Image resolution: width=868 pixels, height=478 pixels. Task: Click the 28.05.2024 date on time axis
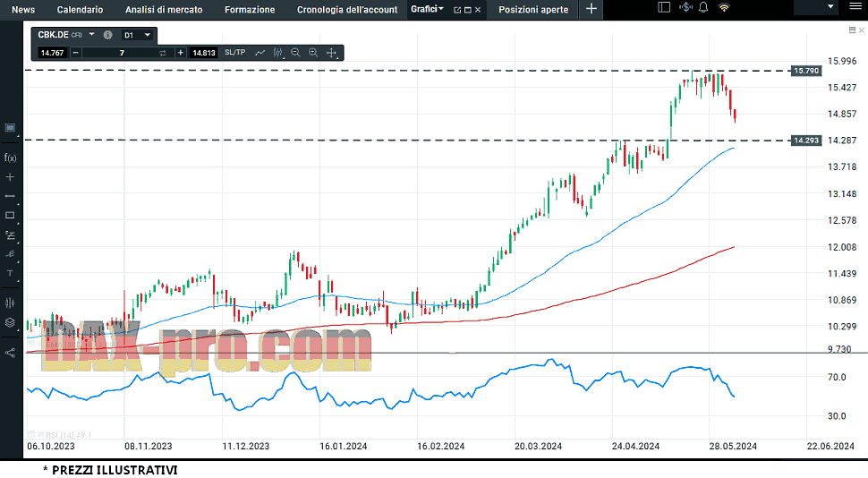point(733,447)
